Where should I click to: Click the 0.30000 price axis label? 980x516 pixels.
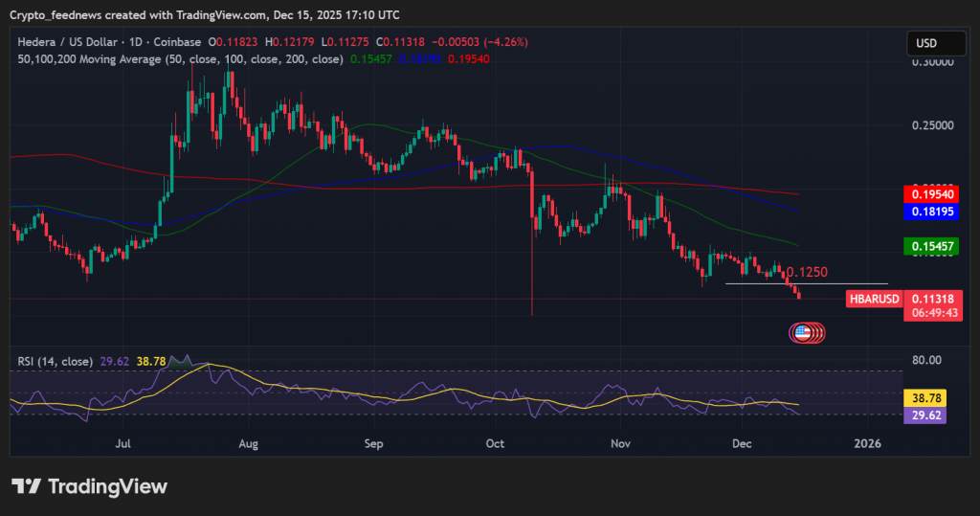pyautogui.click(x=932, y=62)
